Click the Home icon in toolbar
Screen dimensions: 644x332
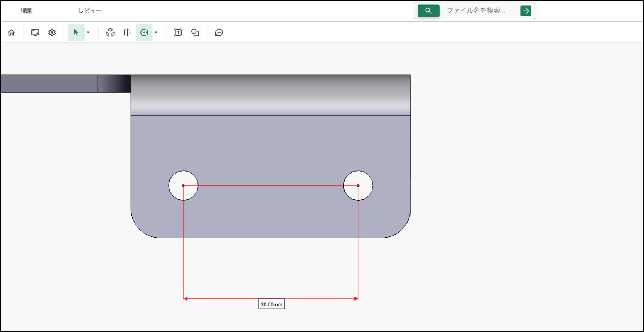pos(11,33)
